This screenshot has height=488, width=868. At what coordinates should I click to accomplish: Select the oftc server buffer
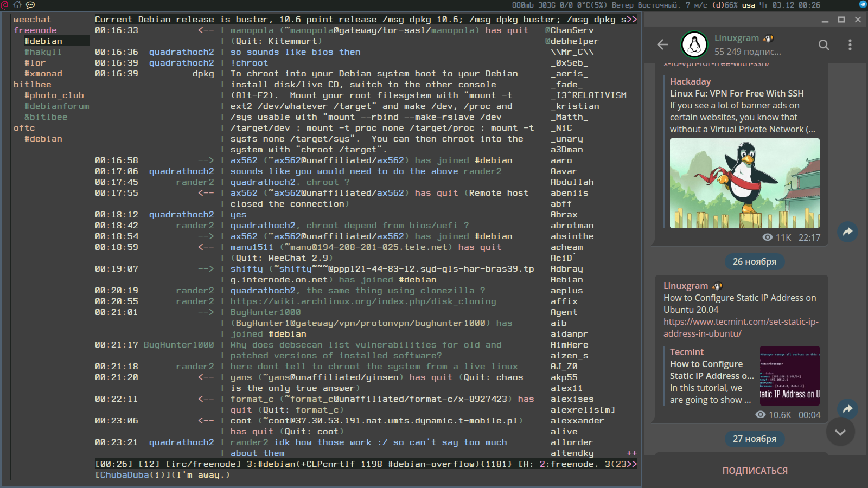[24, 128]
